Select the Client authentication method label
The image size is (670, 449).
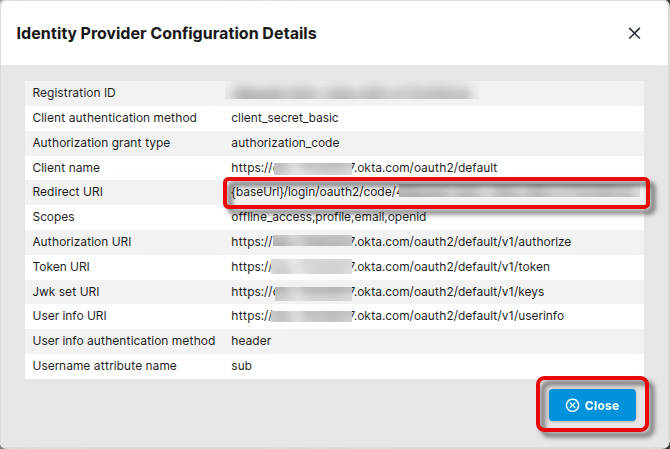[114, 118]
